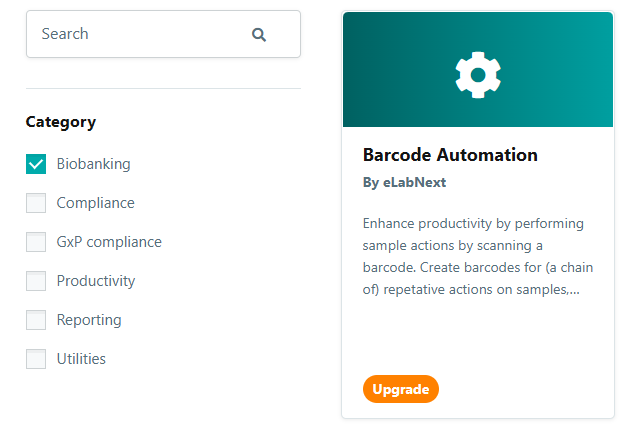Screen dimensions: 623x426
Task: Click the By eLabNext author text
Action: click(404, 182)
